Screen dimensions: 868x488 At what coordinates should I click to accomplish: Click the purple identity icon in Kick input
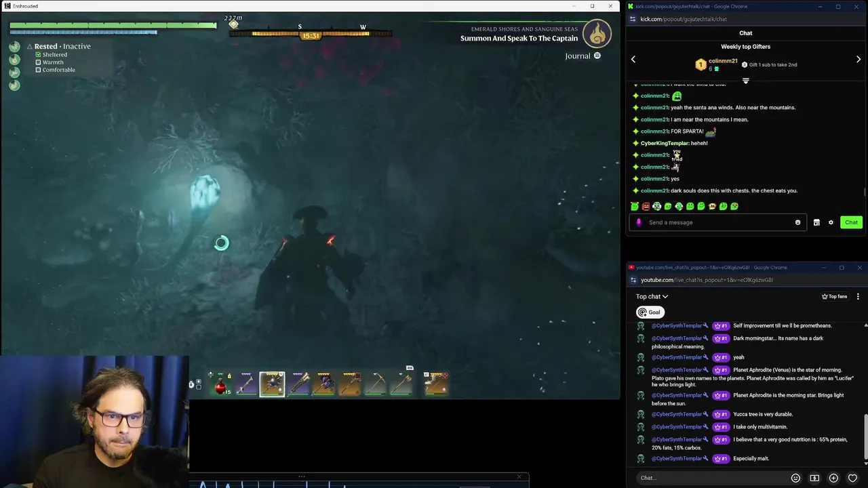tap(638, 222)
